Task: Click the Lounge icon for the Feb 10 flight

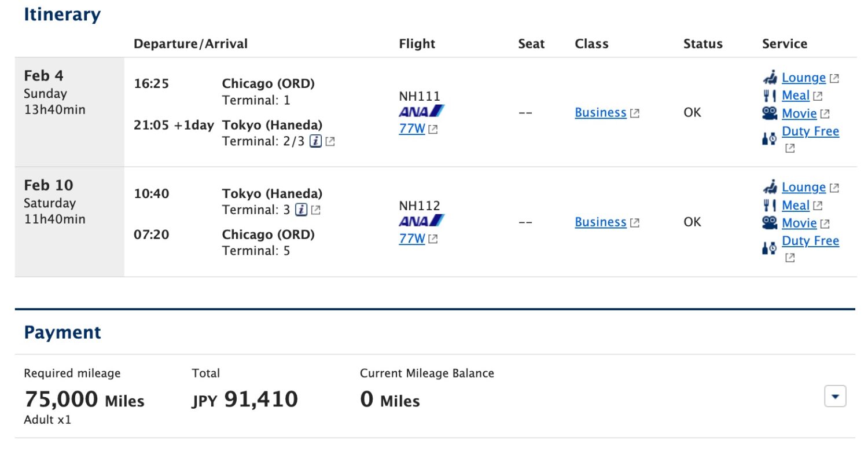Action: [770, 187]
